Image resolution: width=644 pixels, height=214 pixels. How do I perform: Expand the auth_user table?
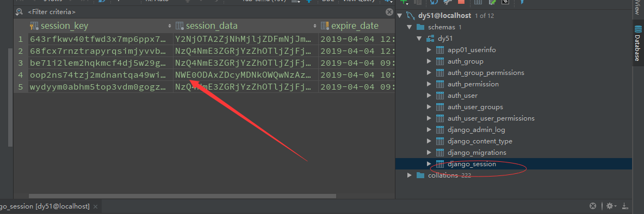click(429, 96)
